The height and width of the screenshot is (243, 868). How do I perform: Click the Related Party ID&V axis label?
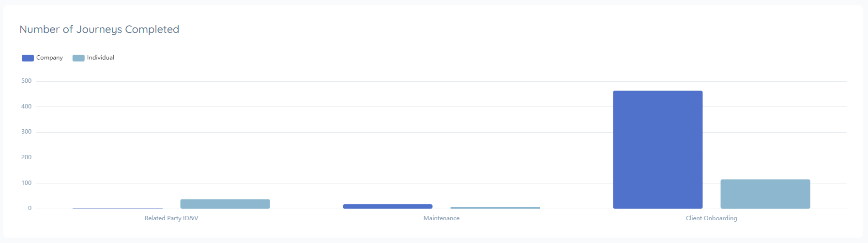pos(171,218)
